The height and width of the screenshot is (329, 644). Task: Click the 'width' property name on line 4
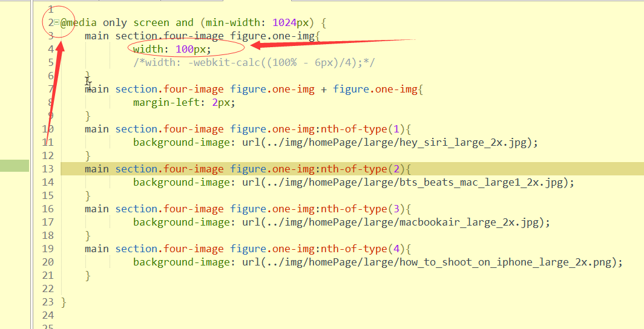click(x=148, y=50)
